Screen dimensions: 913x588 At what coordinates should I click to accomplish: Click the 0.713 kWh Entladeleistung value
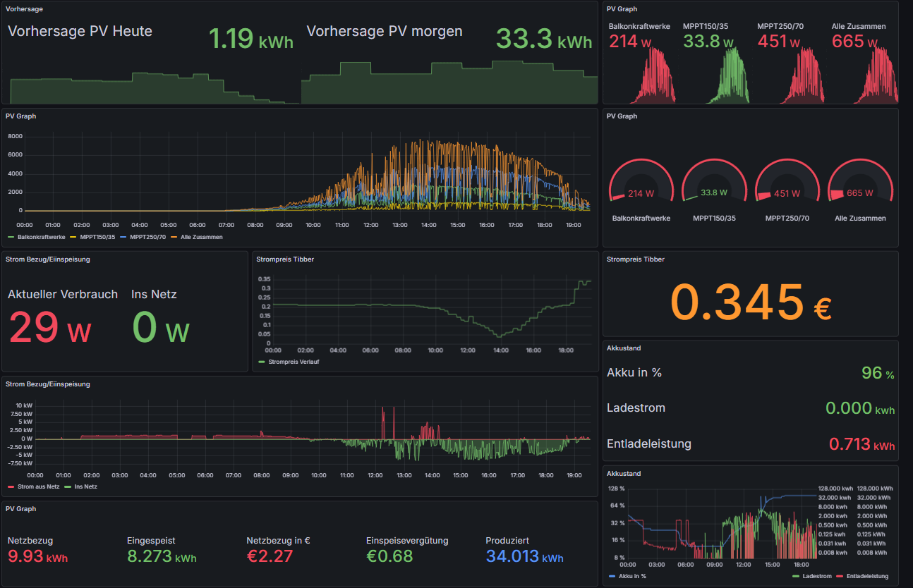click(861, 444)
